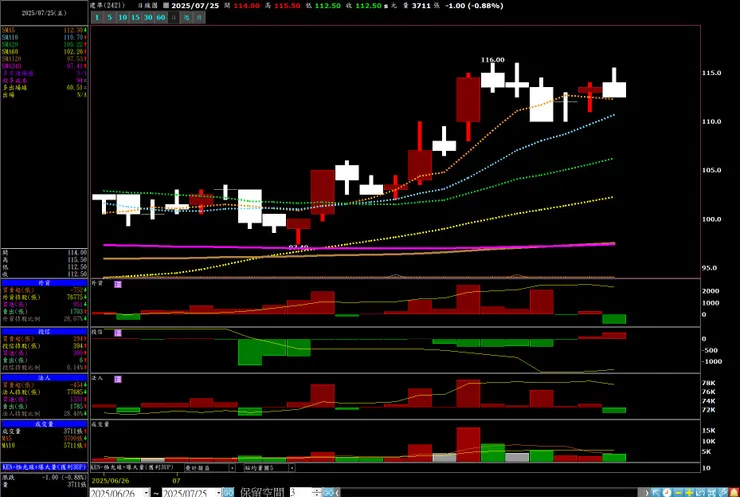Click the 2025/07/25 date box at top left
The width and height of the screenshot is (740, 497).
tap(44, 13)
